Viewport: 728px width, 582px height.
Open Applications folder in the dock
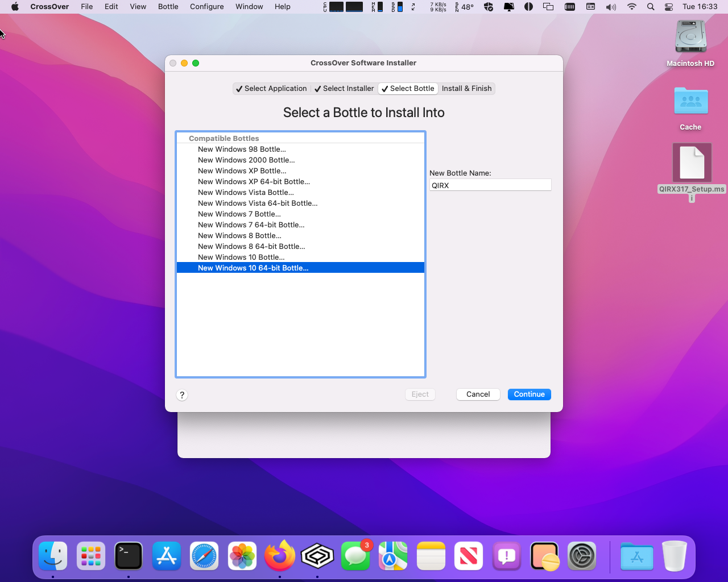coord(637,555)
